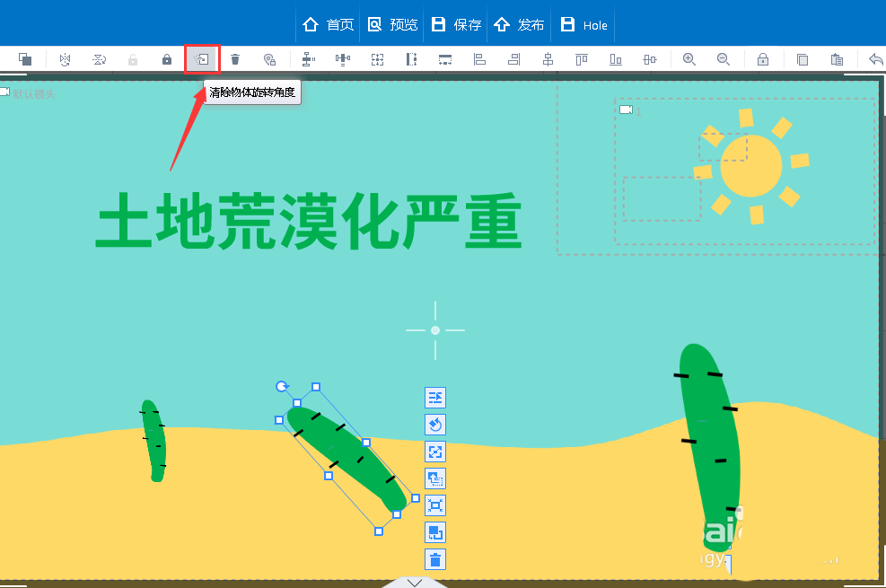Save the project with 保存
The height and width of the screenshot is (588, 886).
click(456, 25)
